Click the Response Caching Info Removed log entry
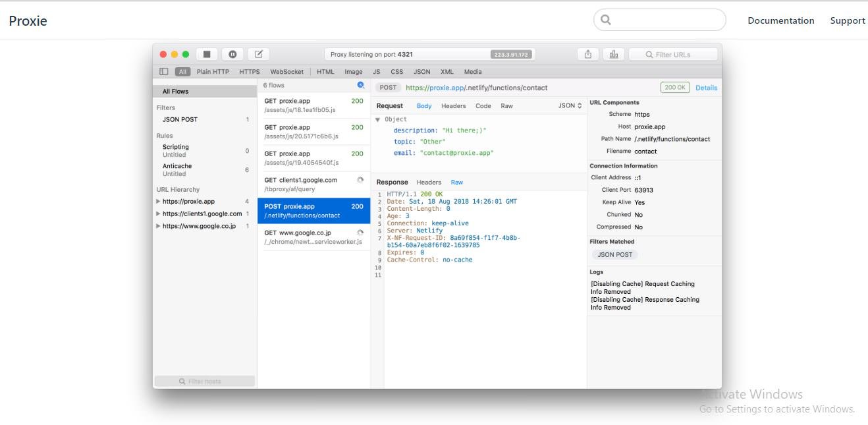The height and width of the screenshot is (425, 868). click(645, 304)
